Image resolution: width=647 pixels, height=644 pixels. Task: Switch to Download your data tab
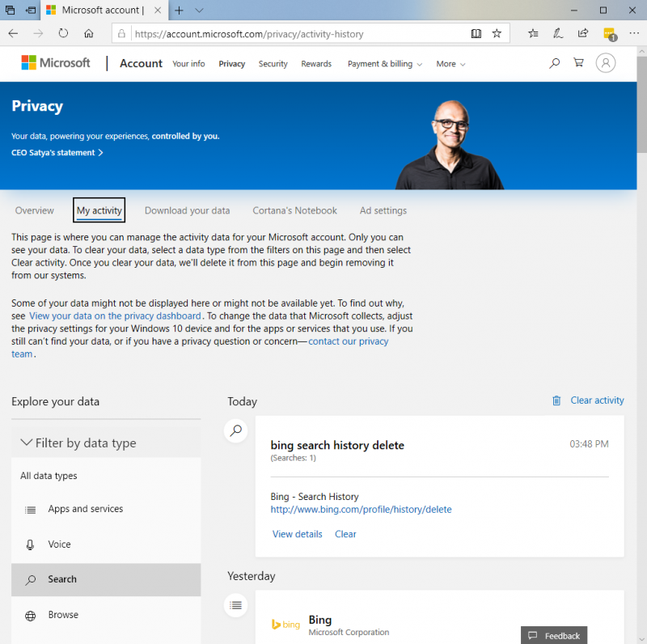click(x=188, y=210)
